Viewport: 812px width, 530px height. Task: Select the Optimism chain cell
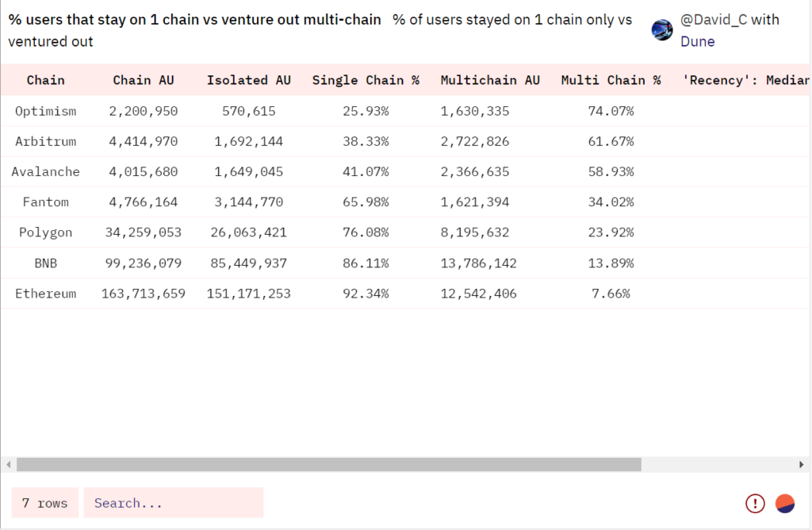click(45, 111)
